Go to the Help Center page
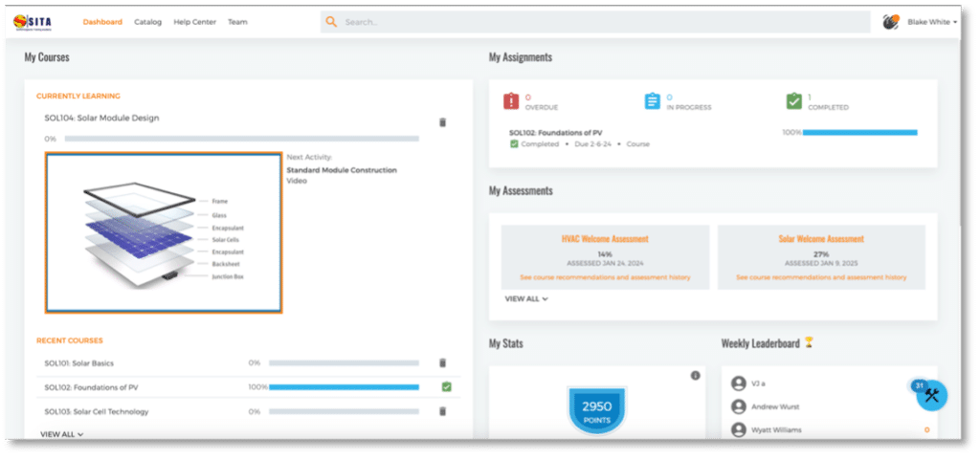This screenshot has width=980, height=459. click(x=194, y=22)
